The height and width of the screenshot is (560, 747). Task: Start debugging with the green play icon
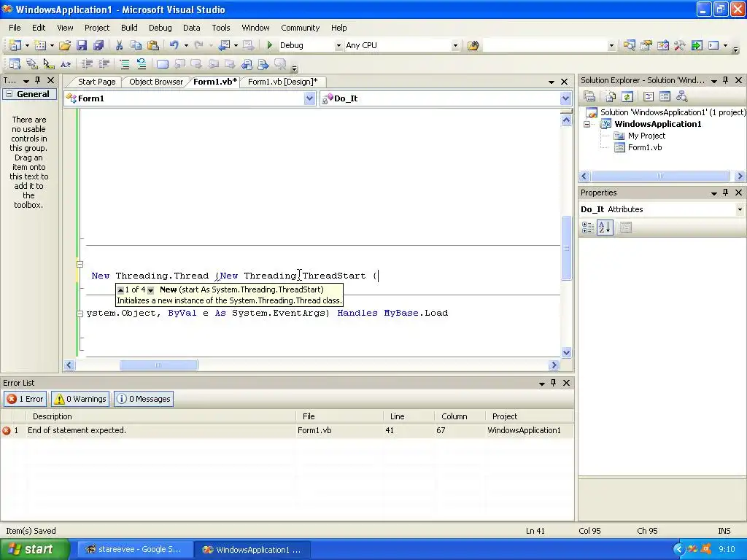click(270, 45)
